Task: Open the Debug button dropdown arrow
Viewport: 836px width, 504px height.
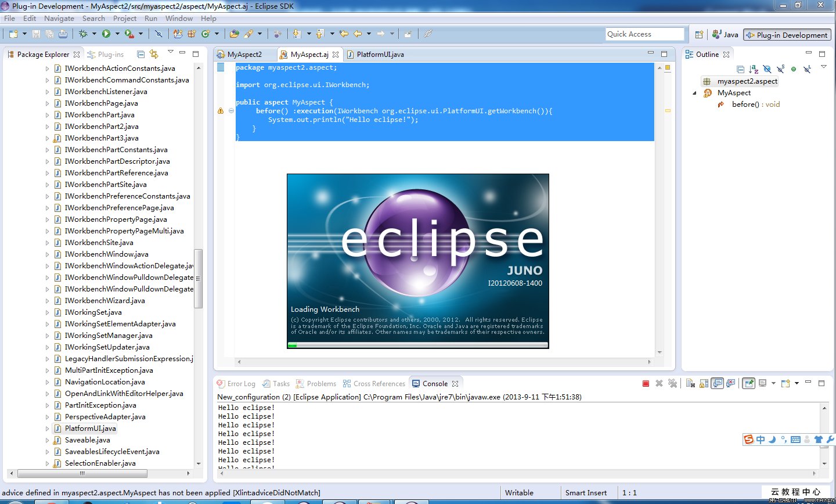Action: tap(94, 34)
